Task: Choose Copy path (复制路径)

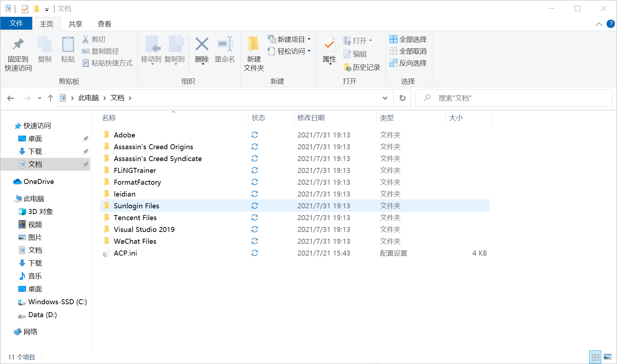Action: tap(100, 51)
